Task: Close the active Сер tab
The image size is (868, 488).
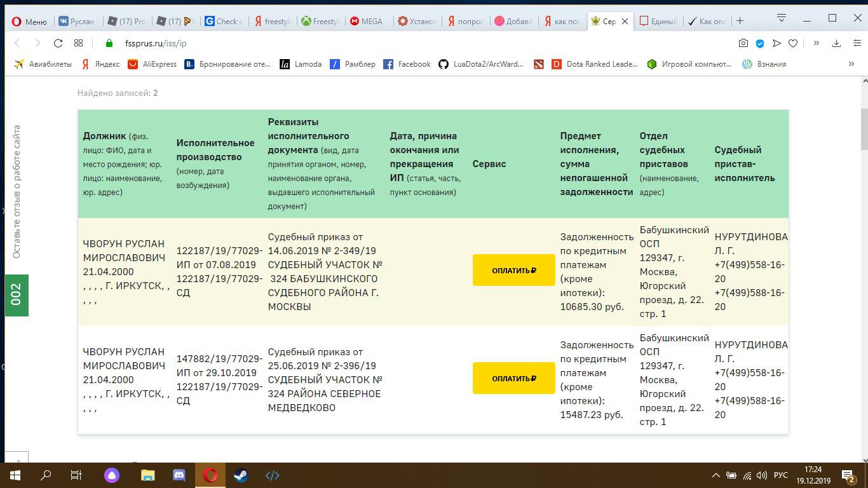Action: coord(625,21)
